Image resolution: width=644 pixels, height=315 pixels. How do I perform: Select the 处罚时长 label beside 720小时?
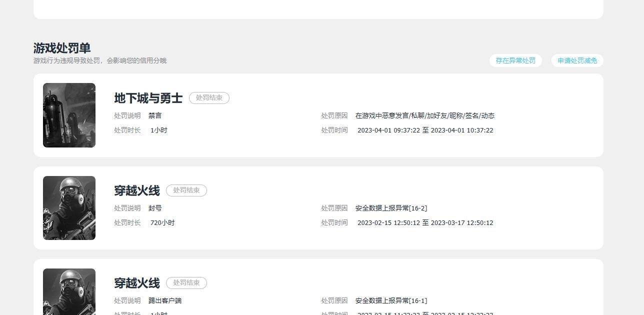[x=127, y=222]
